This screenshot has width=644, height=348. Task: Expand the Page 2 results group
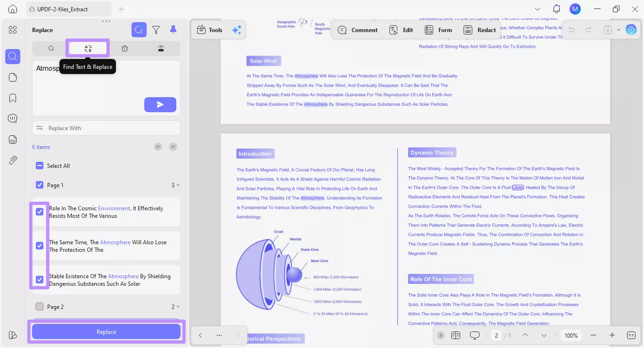coord(178,307)
